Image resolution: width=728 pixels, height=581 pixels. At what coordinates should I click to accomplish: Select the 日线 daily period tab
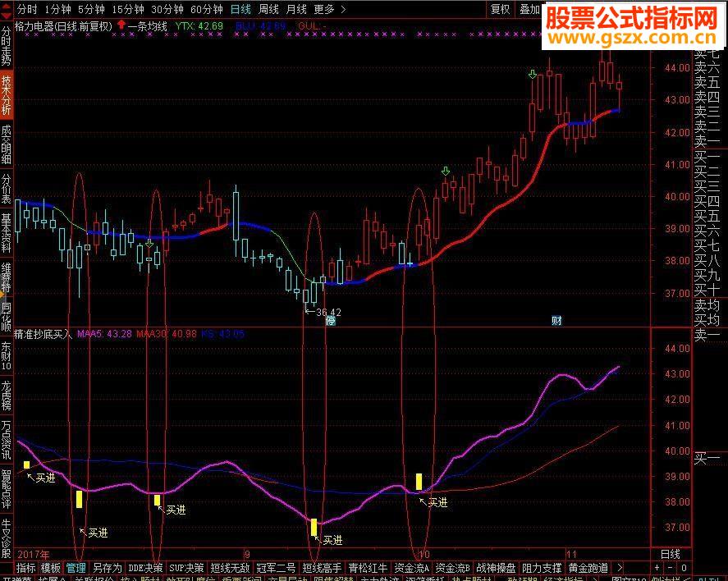(240, 9)
